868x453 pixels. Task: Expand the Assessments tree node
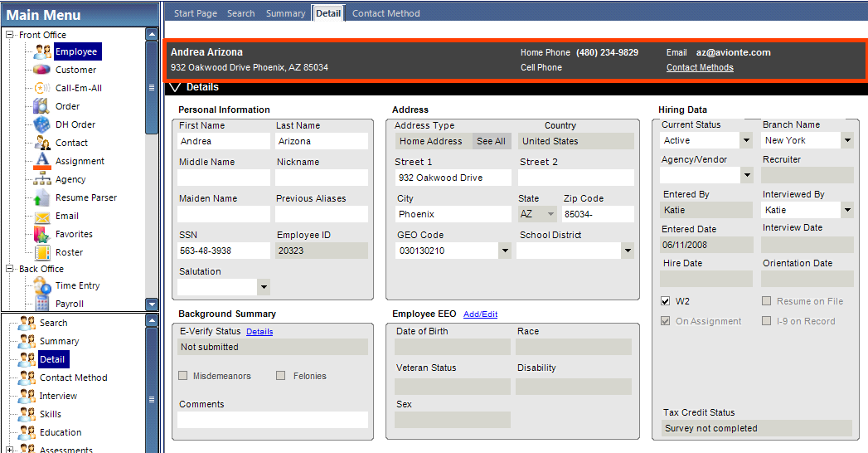(x=9, y=450)
